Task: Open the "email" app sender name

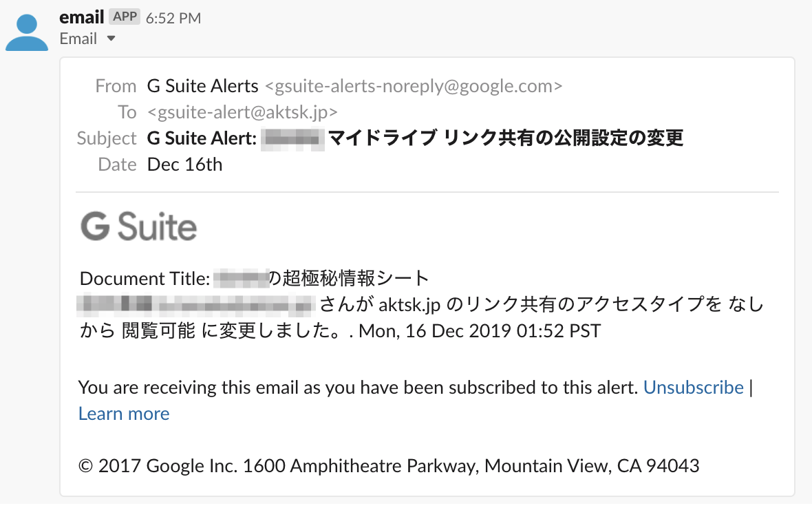Action: pyautogui.click(x=81, y=18)
